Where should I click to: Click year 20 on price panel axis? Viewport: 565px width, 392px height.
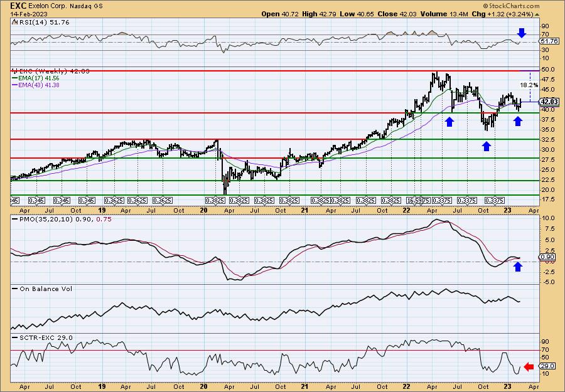[203, 210]
